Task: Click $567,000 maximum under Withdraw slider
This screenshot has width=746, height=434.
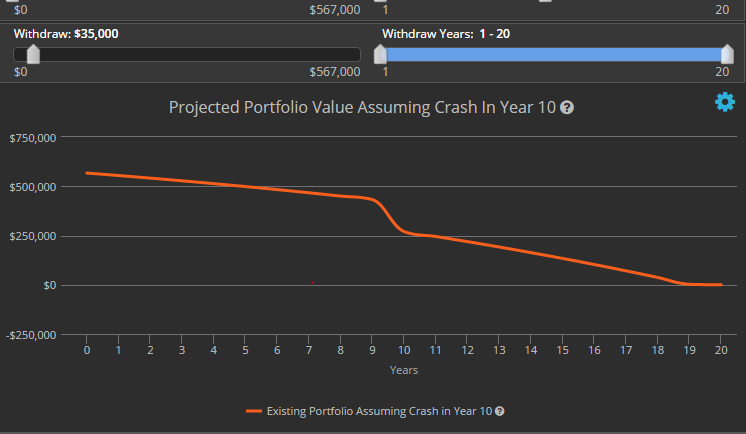Action: (334, 72)
